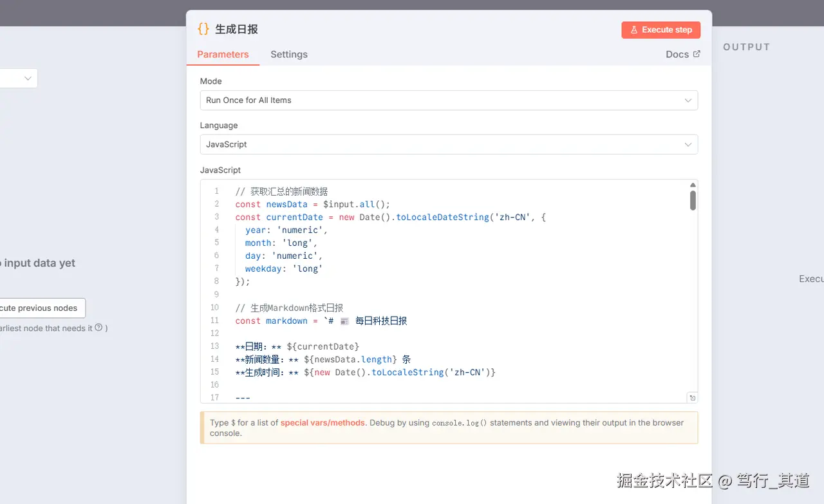This screenshot has width=824, height=504.
Task: Click the code editor scrollbar up arrow
Action: [693, 185]
